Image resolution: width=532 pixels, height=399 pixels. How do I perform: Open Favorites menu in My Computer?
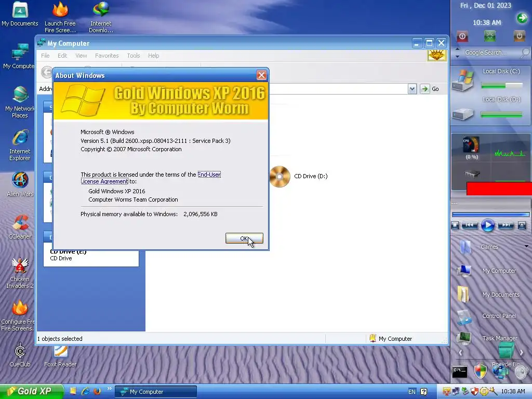pyautogui.click(x=107, y=56)
